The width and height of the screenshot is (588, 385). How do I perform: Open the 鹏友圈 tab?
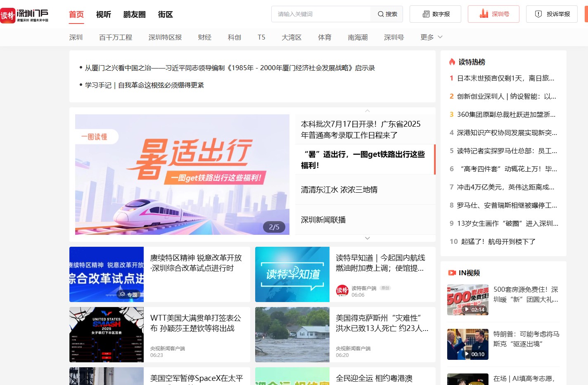(135, 14)
